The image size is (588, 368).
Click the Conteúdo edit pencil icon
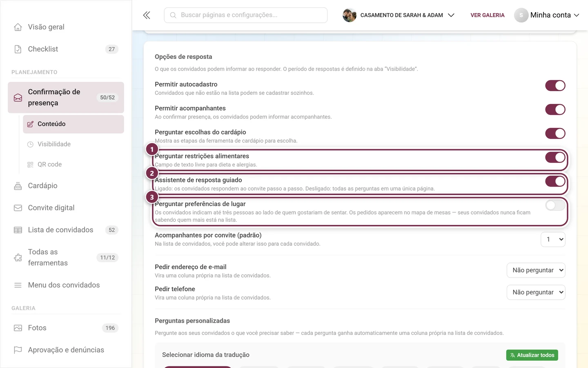(31, 124)
